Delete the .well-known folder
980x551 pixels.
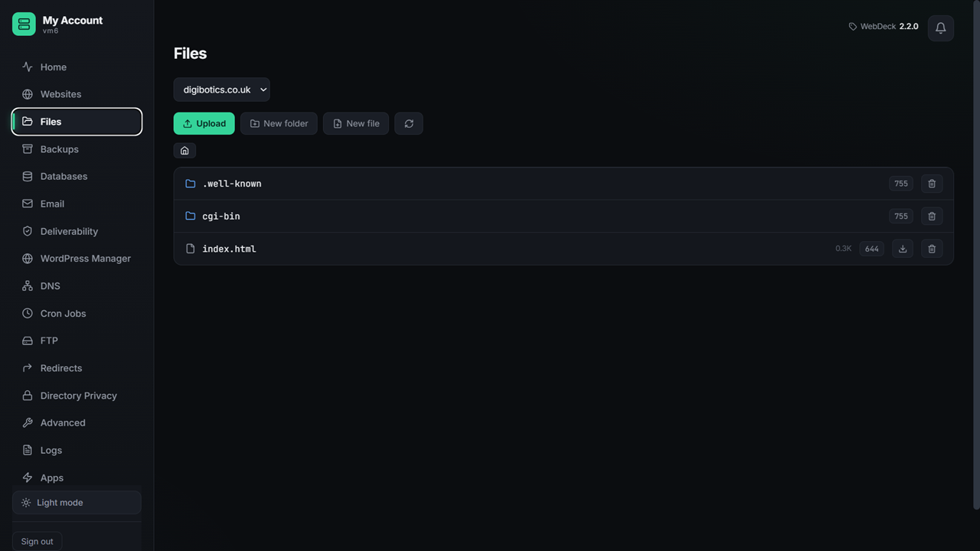932,184
